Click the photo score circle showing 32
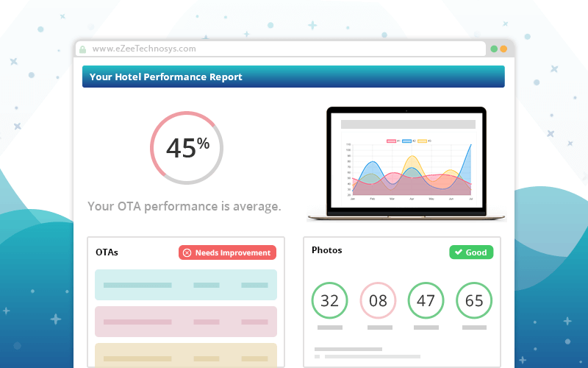588x368 pixels. point(329,300)
